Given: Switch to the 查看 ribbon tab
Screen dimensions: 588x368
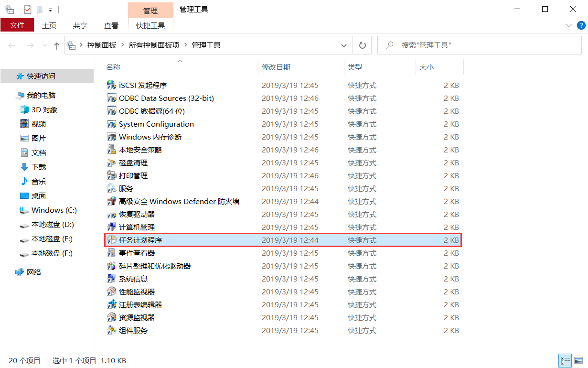Looking at the screenshot, I should pos(111,25).
